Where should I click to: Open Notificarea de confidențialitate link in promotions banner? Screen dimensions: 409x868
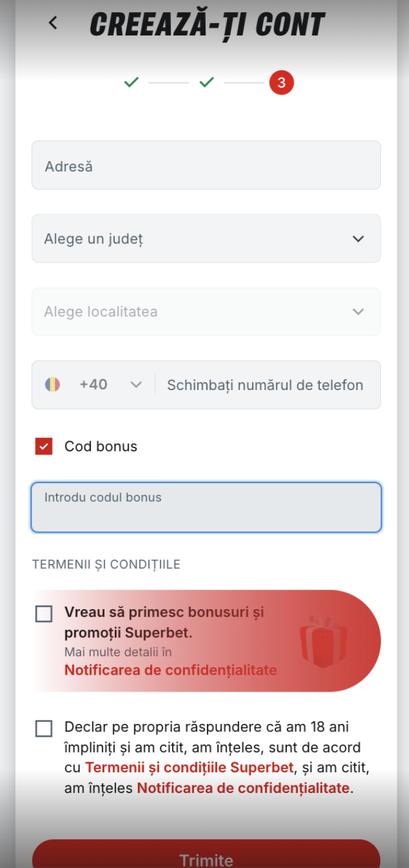(x=170, y=670)
